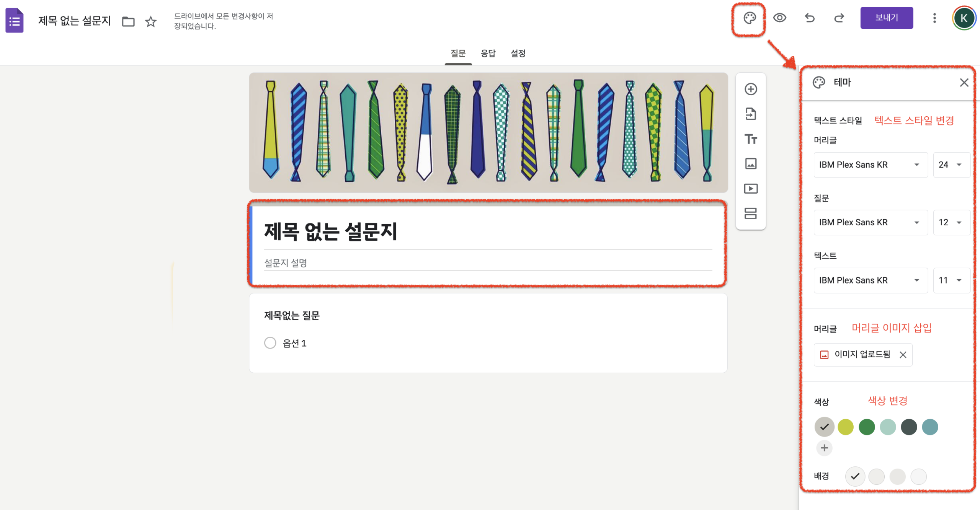Star the form with the star icon

click(151, 21)
